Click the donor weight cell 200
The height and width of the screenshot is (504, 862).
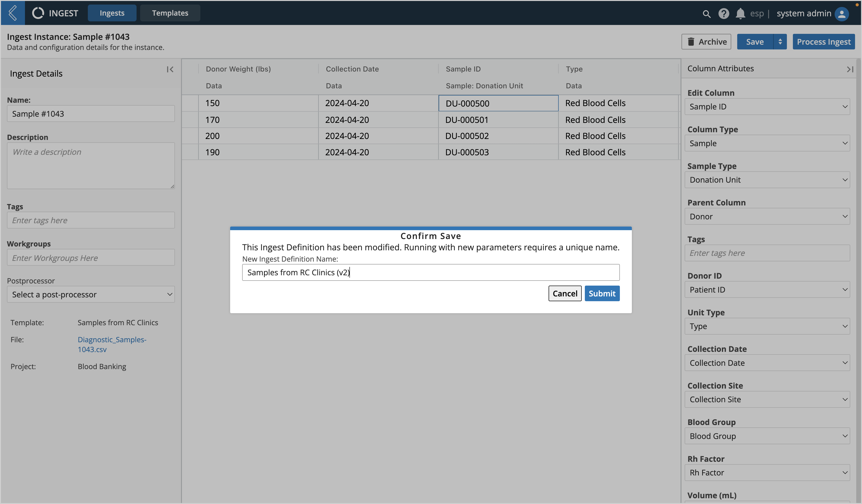coord(258,136)
